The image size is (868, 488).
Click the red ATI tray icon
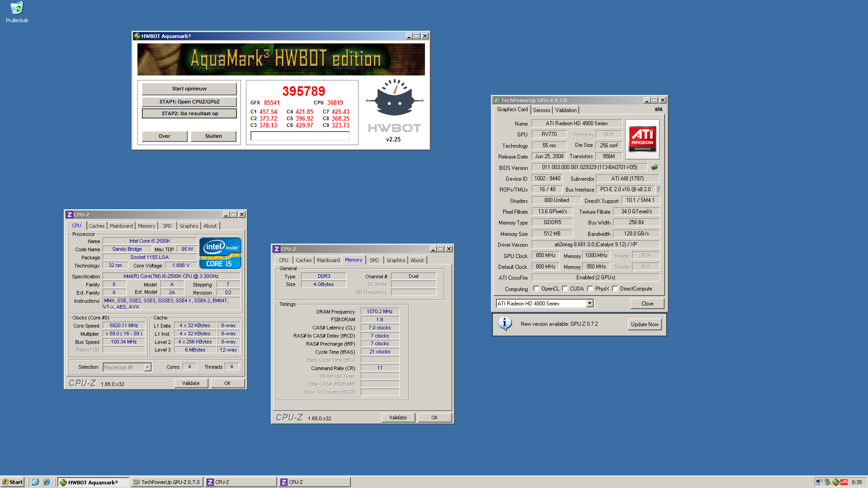pyautogui.click(x=844, y=482)
